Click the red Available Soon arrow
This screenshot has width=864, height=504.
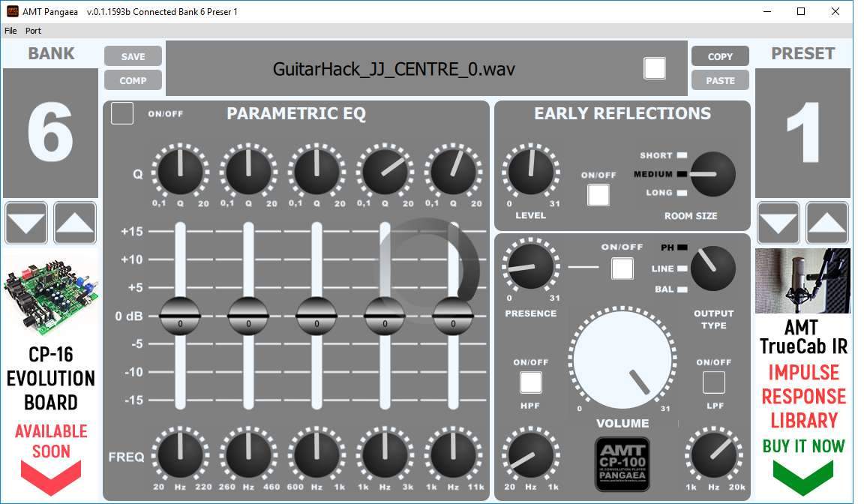[x=51, y=477]
